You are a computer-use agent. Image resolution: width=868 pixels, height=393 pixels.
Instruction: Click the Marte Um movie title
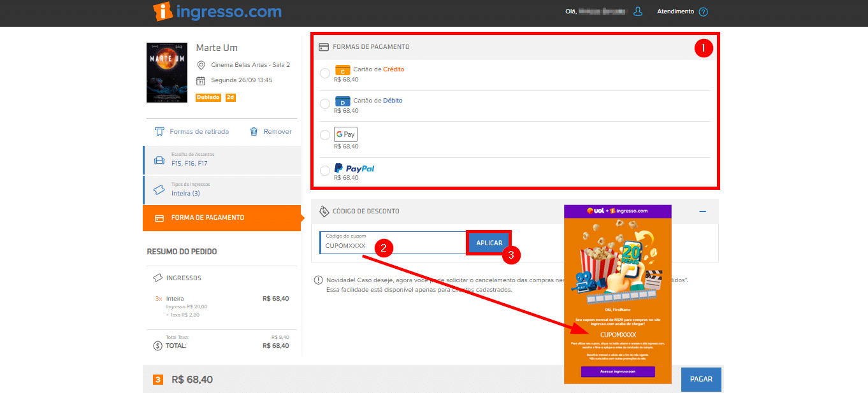click(217, 48)
